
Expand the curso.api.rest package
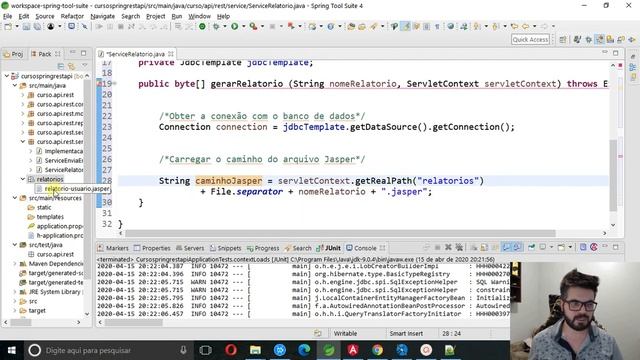23,95
